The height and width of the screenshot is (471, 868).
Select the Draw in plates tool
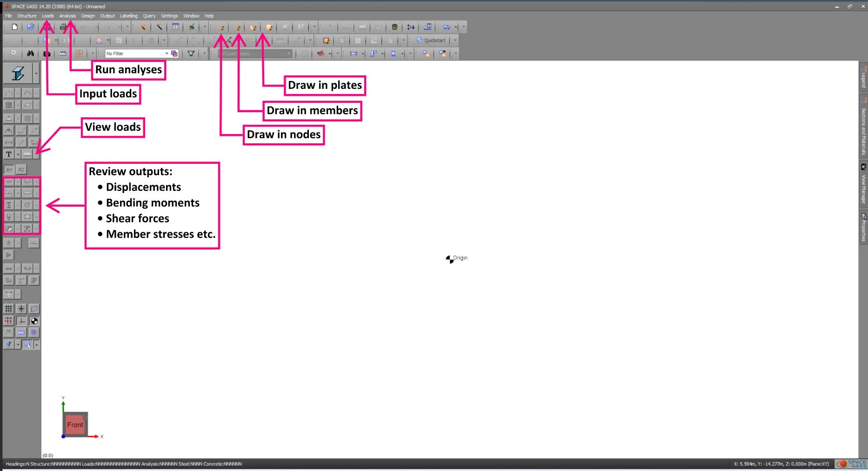point(269,27)
